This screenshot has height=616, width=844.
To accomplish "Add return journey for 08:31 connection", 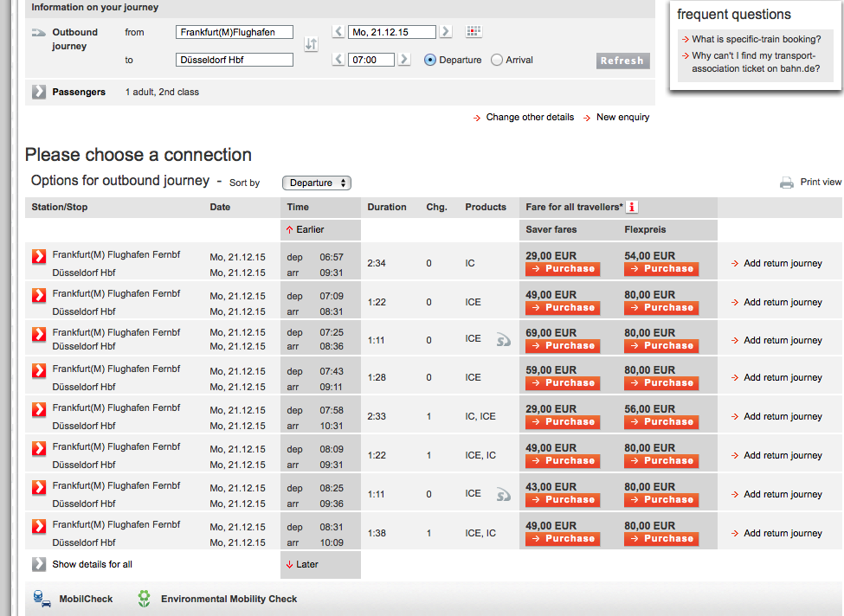I will 776,533.
